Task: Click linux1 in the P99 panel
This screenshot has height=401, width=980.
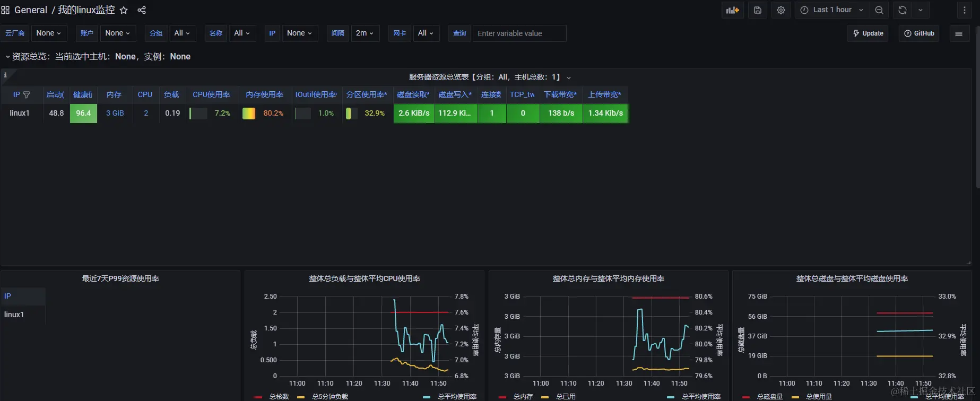Action: (x=14, y=315)
